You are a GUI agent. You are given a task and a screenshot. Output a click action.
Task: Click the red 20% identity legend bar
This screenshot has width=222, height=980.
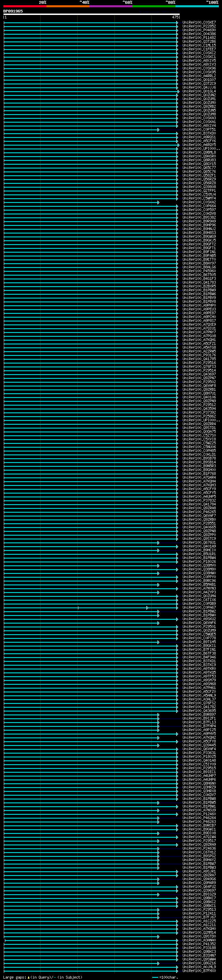[x=25, y=6]
